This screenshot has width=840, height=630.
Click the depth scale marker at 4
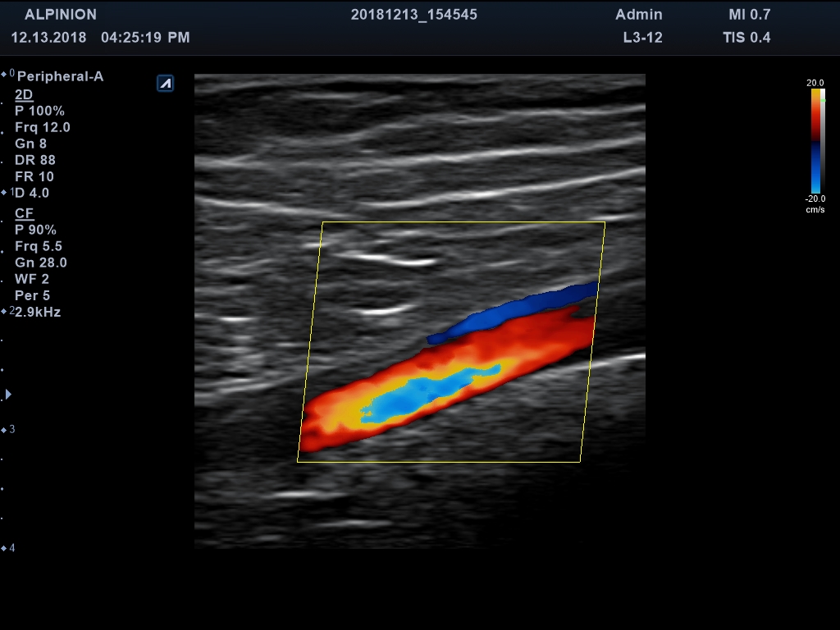(x=8, y=548)
